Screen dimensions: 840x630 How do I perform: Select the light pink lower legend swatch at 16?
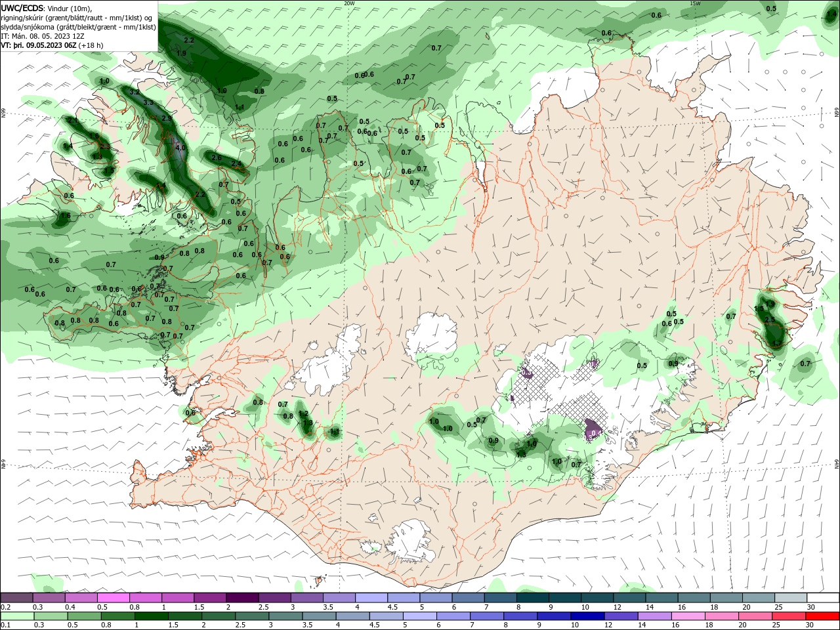689,616
